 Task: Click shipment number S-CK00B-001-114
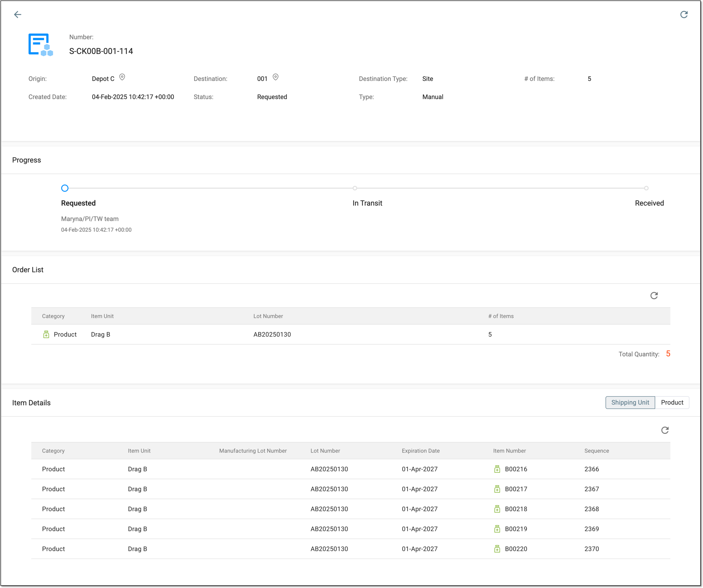point(101,51)
